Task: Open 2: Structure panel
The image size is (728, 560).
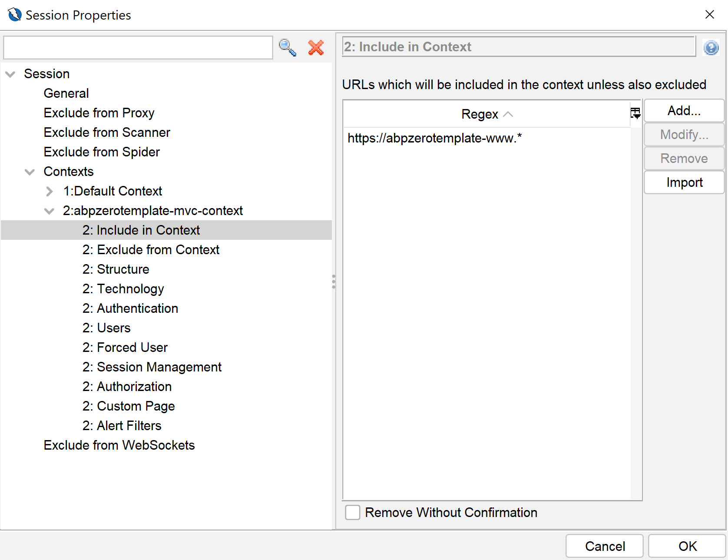Action: coord(116,269)
